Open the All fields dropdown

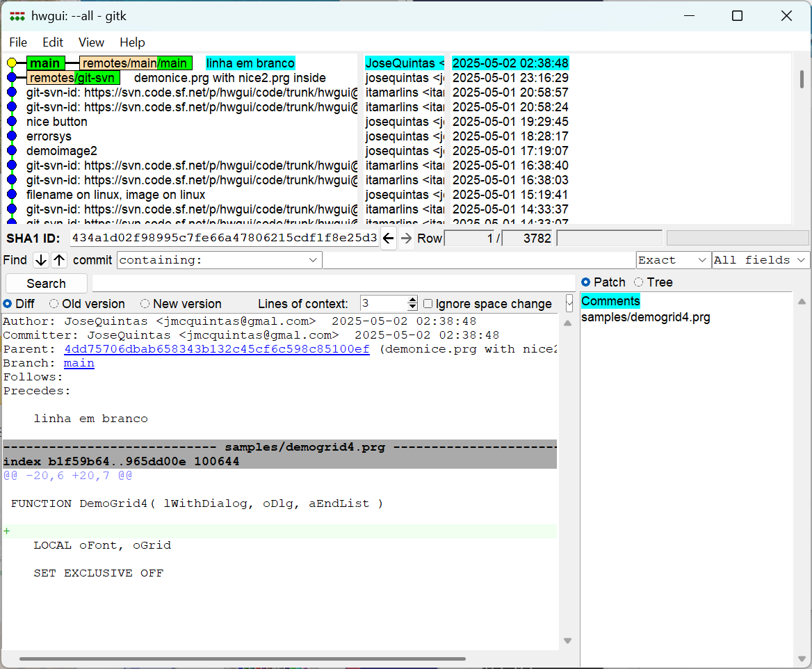(x=761, y=260)
